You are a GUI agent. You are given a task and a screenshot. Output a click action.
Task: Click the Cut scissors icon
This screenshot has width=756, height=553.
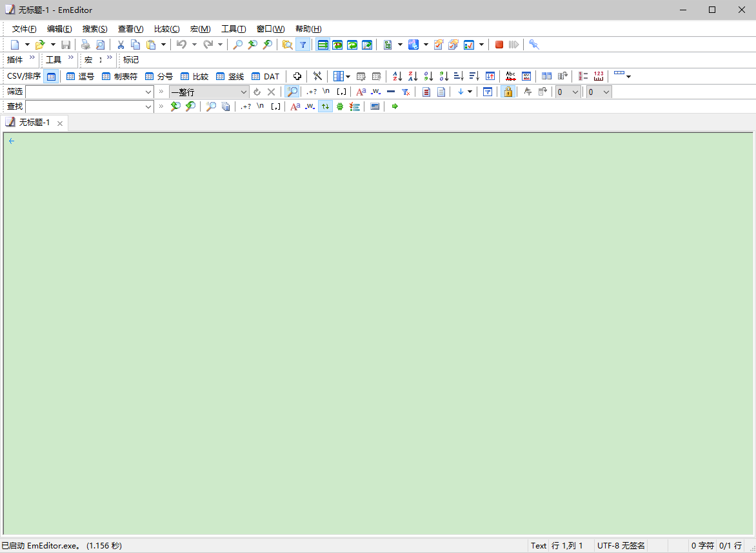tap(121, 45)
